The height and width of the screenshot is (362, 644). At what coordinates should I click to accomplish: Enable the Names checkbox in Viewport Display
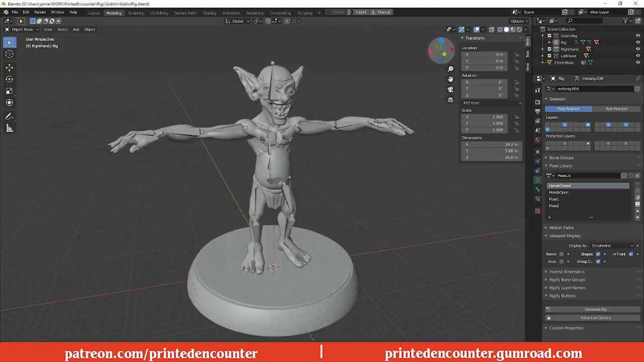click(561, 254)
